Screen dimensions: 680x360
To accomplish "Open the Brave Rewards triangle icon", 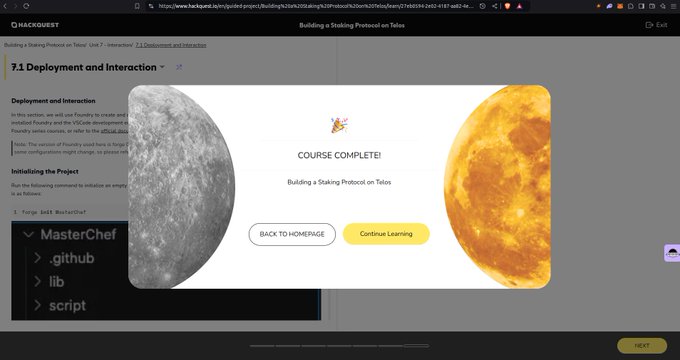I will (519, 6).
